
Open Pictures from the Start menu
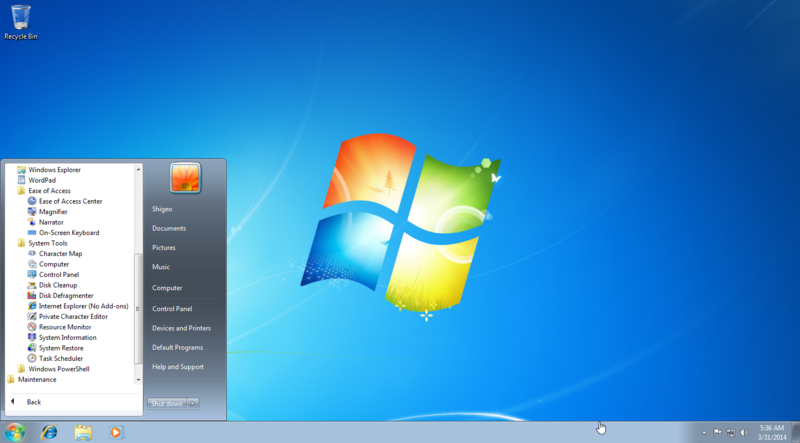tap(164, 248)
